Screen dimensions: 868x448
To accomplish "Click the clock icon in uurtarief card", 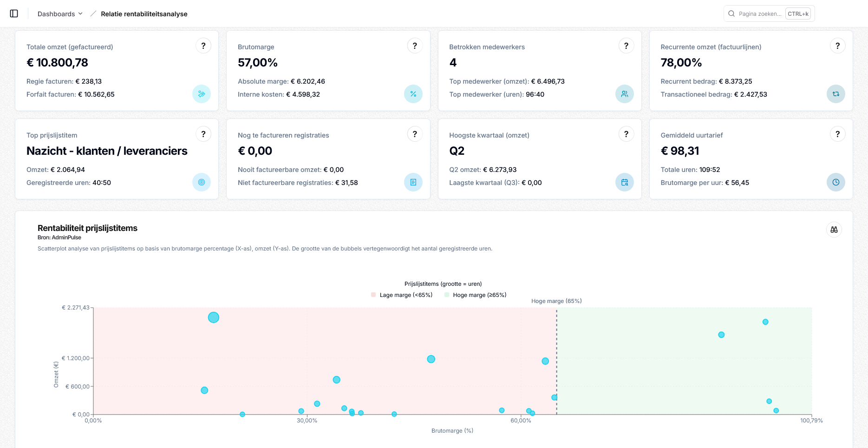I will coord(835,182).
